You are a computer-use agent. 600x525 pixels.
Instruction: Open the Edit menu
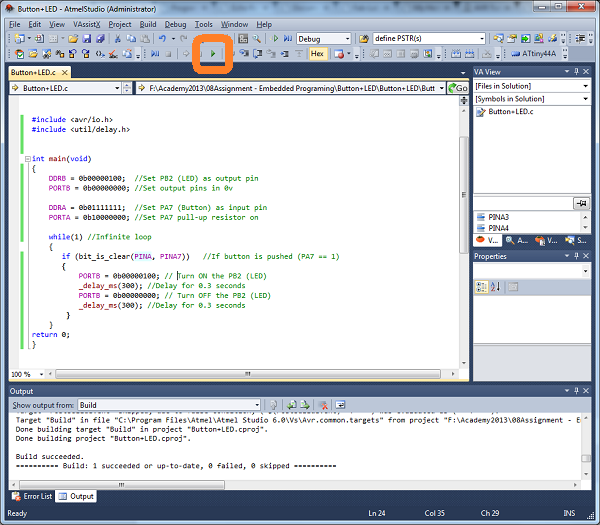[34, 24]
